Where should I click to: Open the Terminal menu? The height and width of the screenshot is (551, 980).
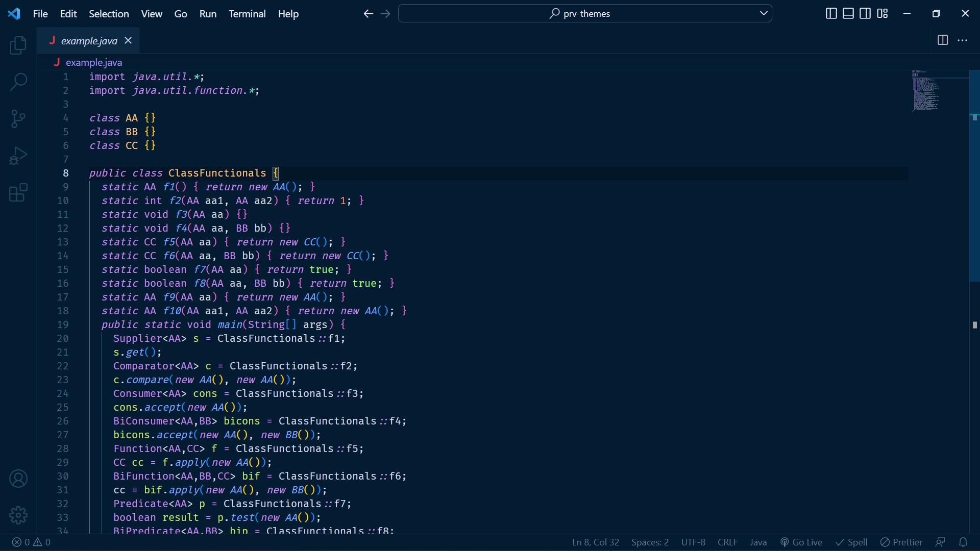[x=247, y=14]
